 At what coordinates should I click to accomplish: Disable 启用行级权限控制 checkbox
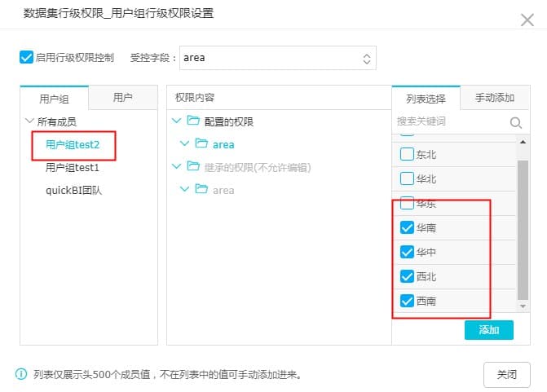coord(26,58)
